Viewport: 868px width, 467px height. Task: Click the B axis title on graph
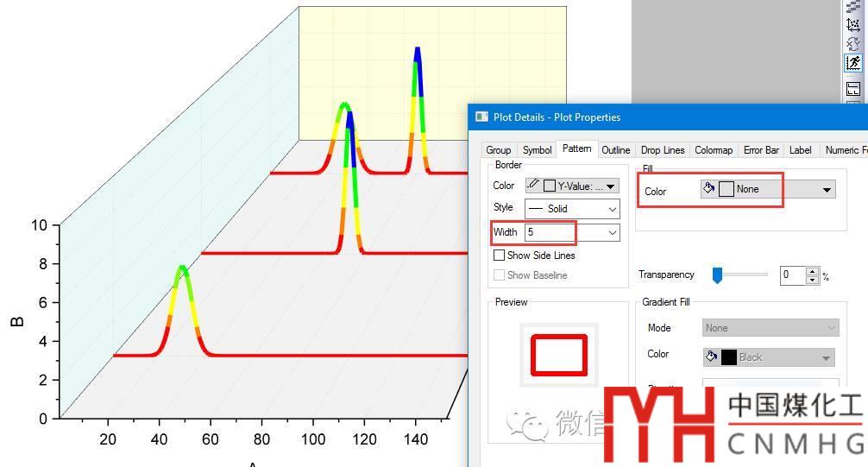17,321
